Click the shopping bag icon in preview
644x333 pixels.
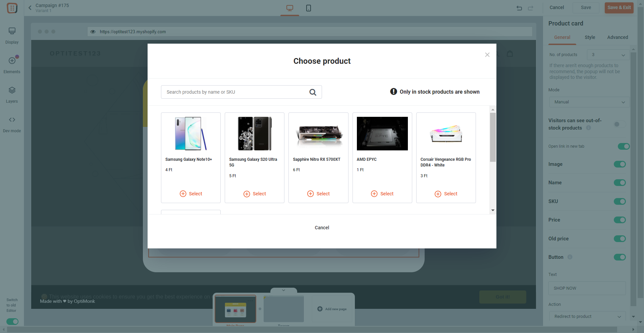(x=510, y=53)
